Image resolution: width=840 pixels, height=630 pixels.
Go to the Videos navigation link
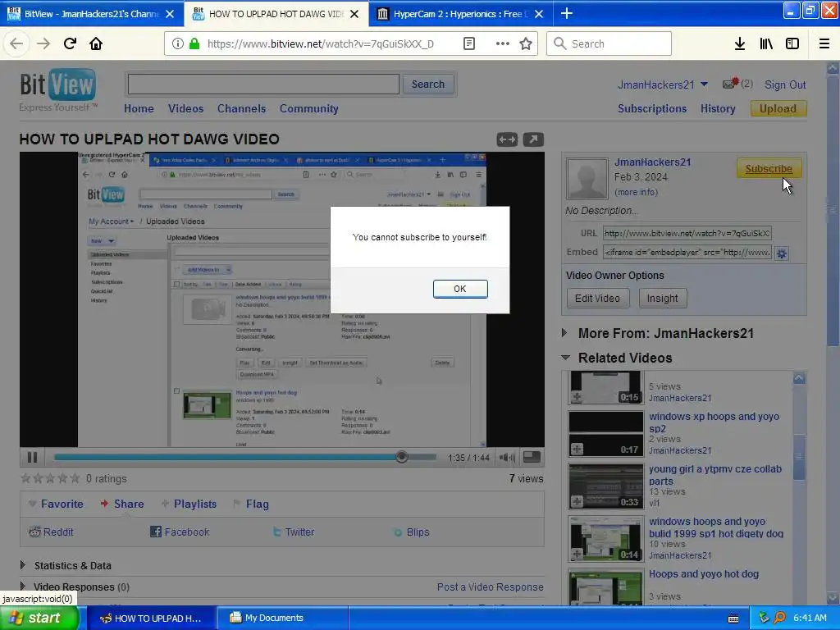click(x=185, y=108)
